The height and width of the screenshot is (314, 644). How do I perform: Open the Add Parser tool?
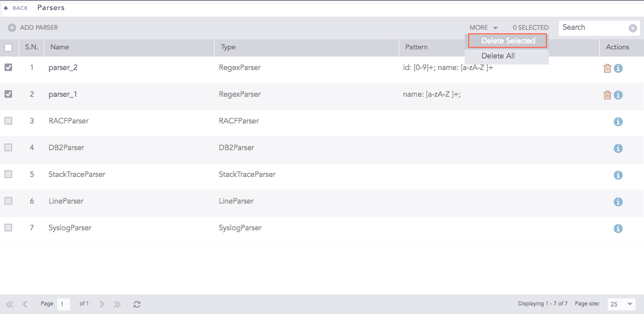coord(32,27)
